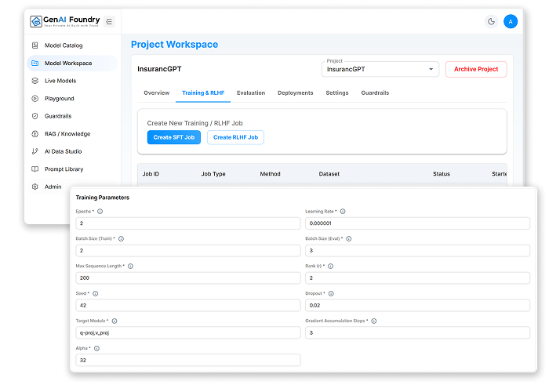The width and height of the screenshot is (549, 392).
Task: Click the Create RLHF Job button
Action: click(x=235, y=137)
